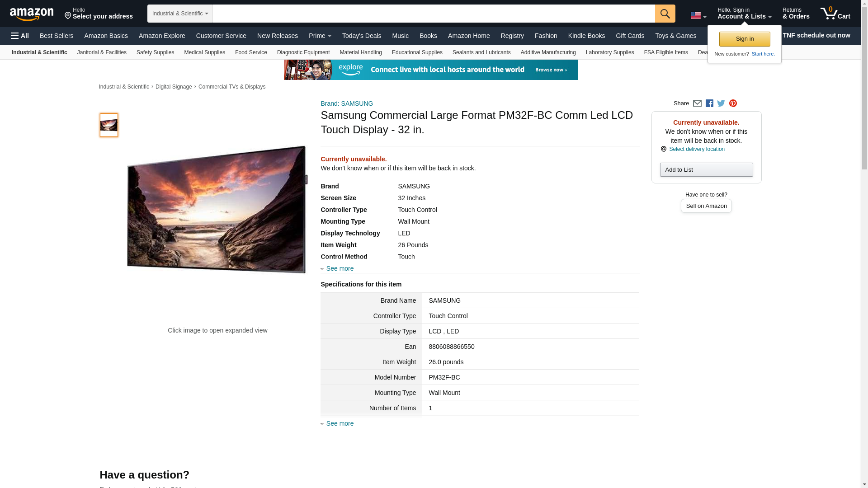Click Add to List button
Screen dimensions: 868x488
pos(706,169)
